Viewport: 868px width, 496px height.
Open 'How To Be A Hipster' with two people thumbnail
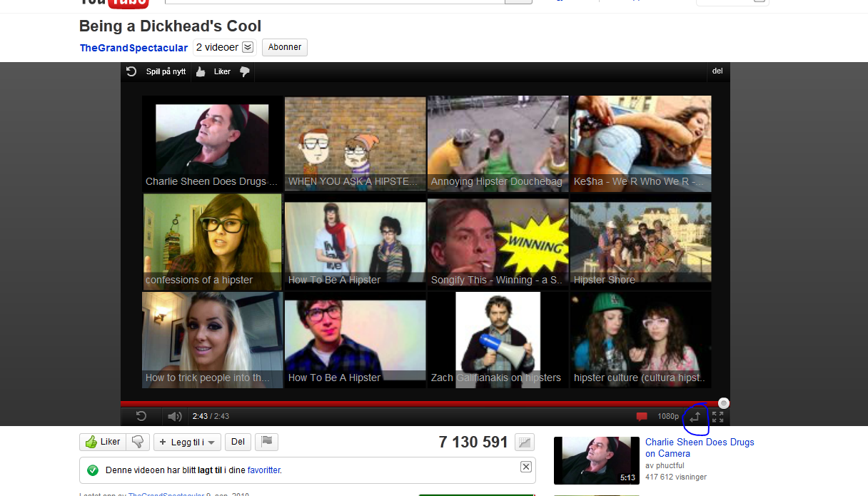pyautogui.click(x=355, y=241)
